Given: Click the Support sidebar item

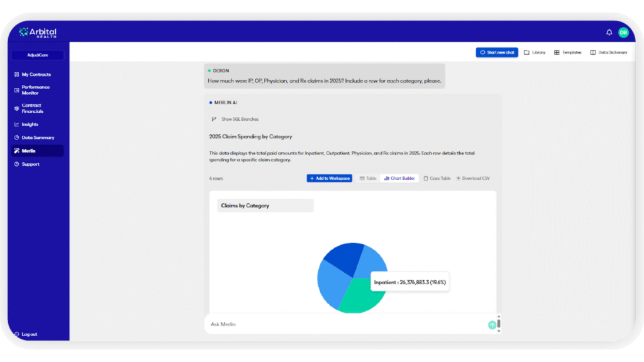Looking at the screenshot, I should [30, 164].
